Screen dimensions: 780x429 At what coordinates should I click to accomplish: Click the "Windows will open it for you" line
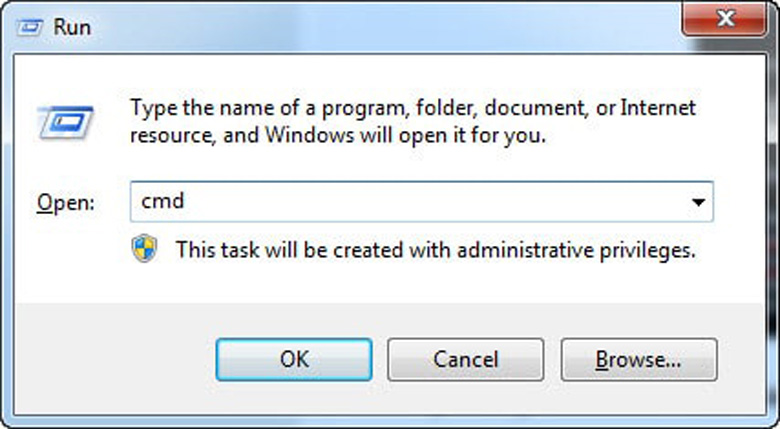point(338,135)
